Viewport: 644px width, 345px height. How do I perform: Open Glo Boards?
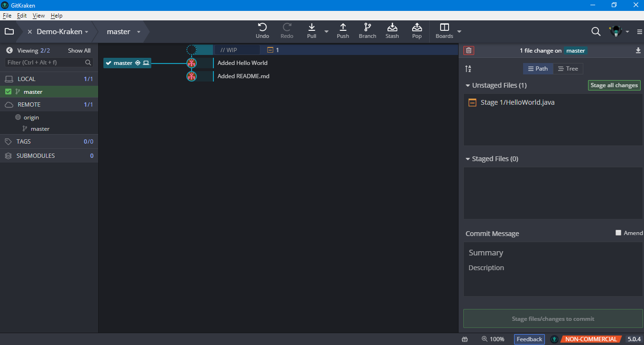point(444,31)
